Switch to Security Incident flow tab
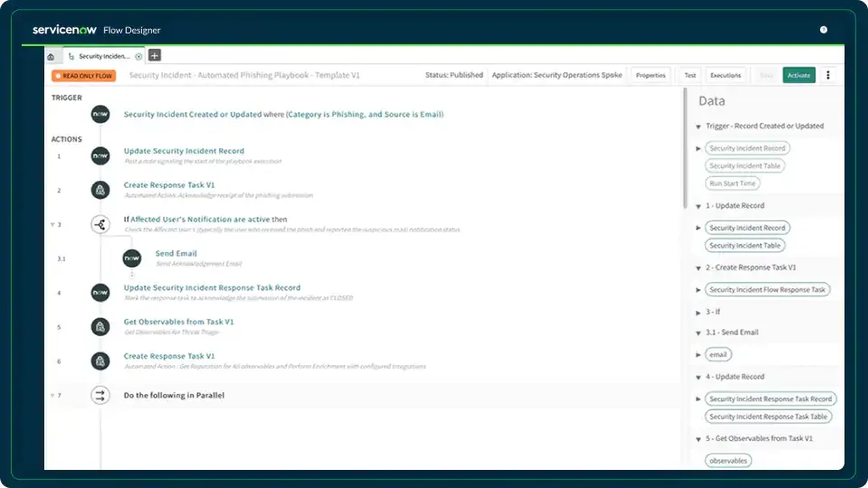Viewport: 868px width, 488px height. coord(103,56)
